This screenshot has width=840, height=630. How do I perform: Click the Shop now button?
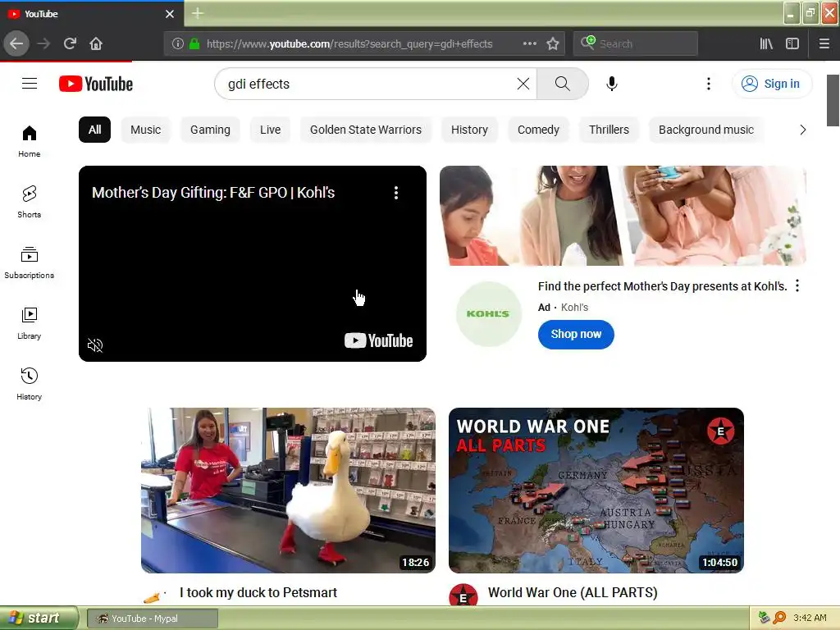click(x=576, y=335)
